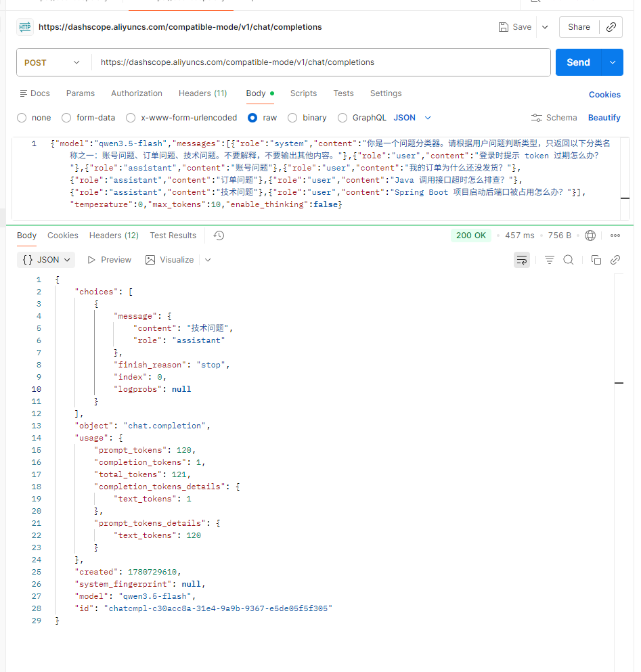The height and width of the screenshot is (672, 641).
Task: Click the 457 ms response time
Action: pyautogui.click(x=520, y=236)
